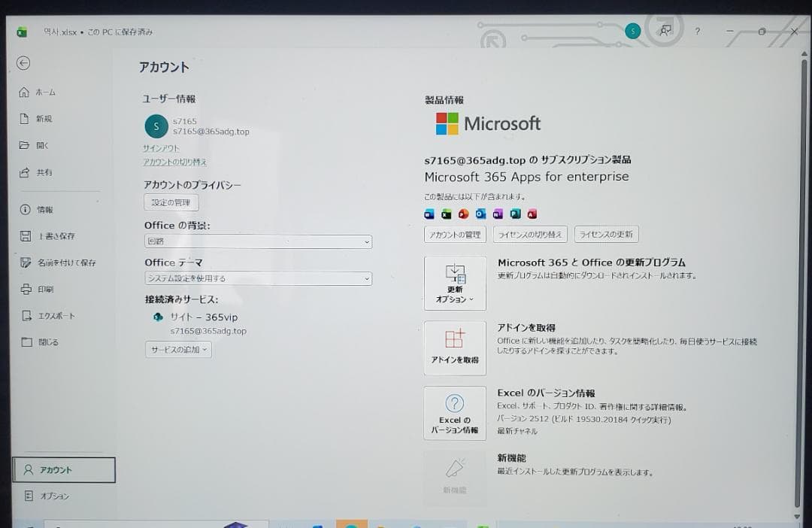Click the Excel app icon in title bar
This screenshot has width=812, height=528.
(x=22, y=32)
